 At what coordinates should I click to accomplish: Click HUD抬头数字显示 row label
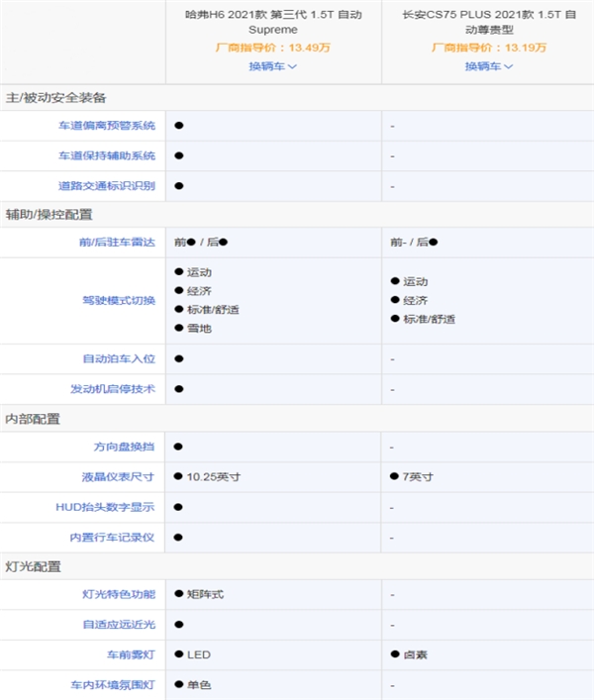(x=105, y=507)
